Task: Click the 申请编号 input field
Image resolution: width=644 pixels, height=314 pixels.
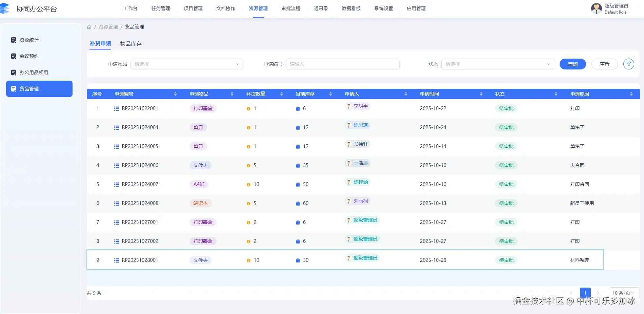Action: [x=342, y=64]
